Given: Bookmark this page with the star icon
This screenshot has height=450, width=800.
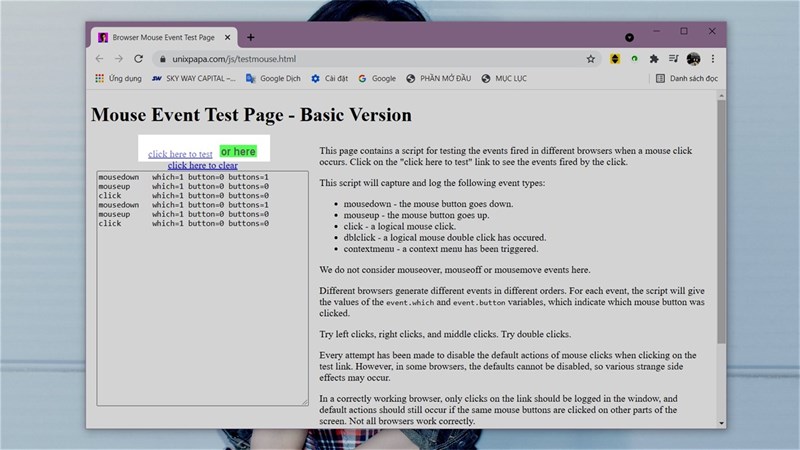Looking at the screenshot, I should click(x=591, y=59).
